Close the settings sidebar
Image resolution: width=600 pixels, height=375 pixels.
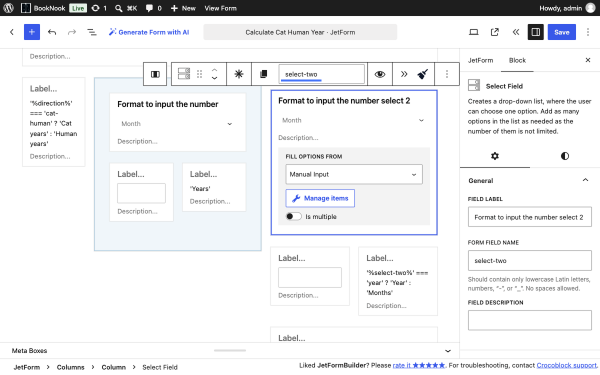pos(588,60)
